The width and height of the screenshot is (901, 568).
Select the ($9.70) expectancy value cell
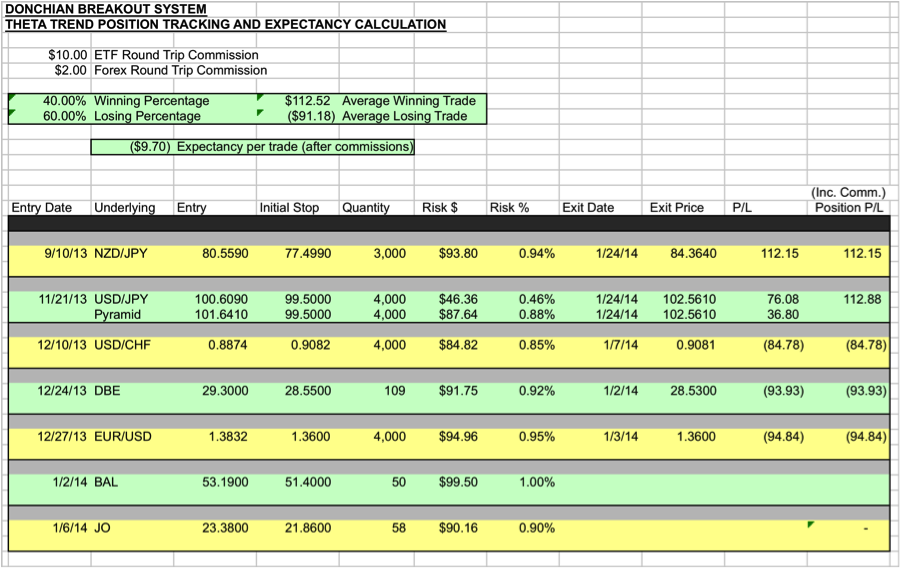pyautogui.click(x=150, y=147)
